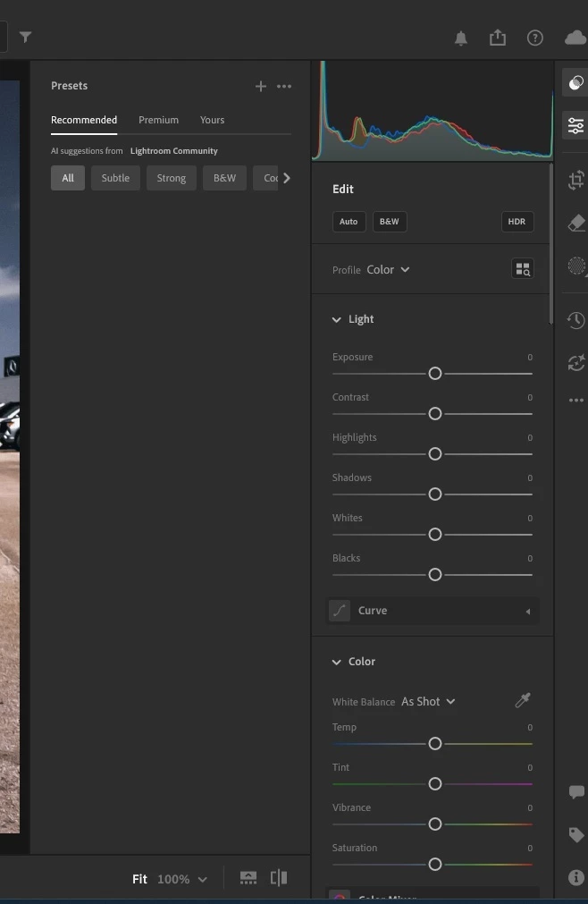The height and width of the screenshot is (904, 588).
Task: Click the Tint slider handle
Action: click(x=435, y=784)
